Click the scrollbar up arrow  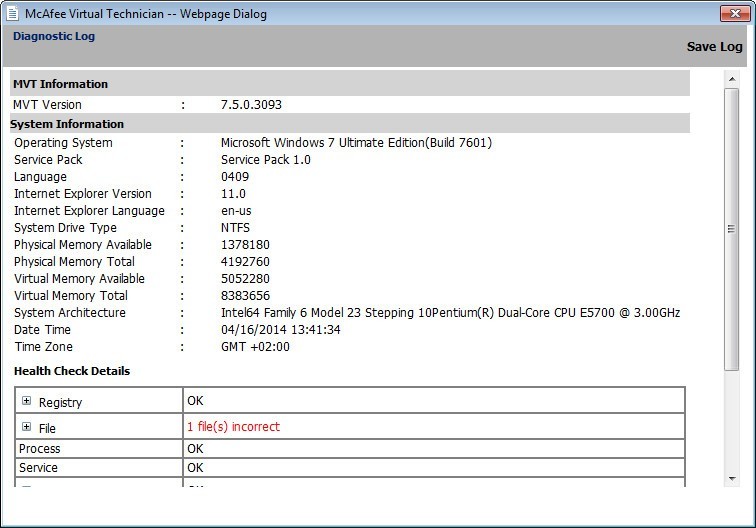732,79
